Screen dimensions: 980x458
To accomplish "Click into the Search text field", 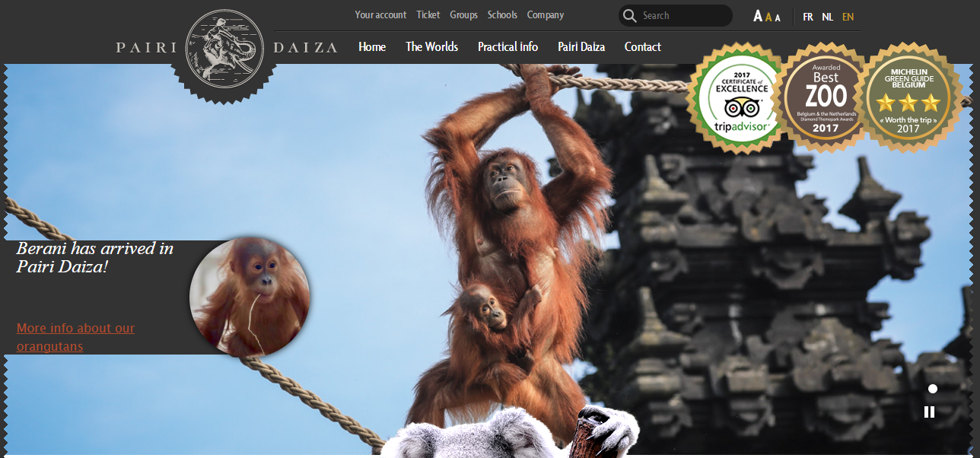I will click(681, 16).
